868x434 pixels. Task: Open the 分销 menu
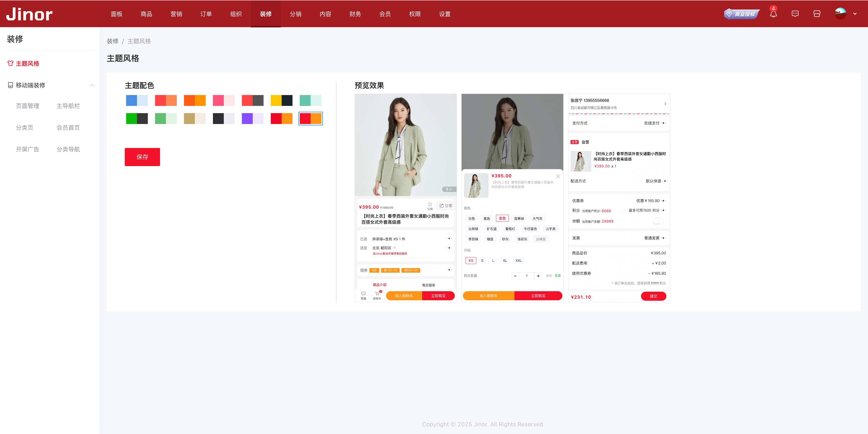[295, 14]
